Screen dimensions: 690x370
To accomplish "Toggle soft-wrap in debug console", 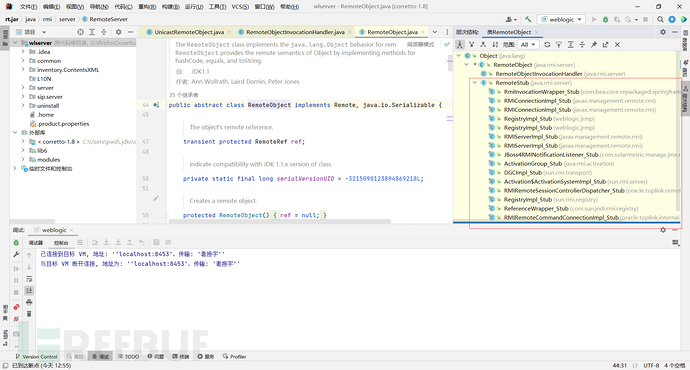I will point(29,279).
